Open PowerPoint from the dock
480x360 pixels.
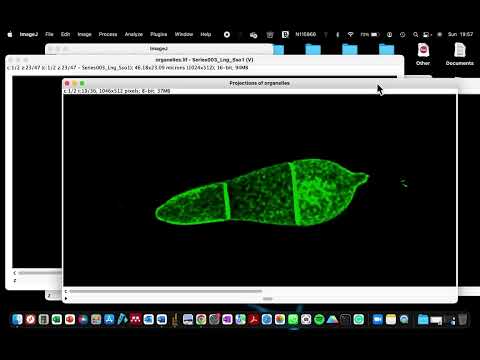click(x=70, y=319)
